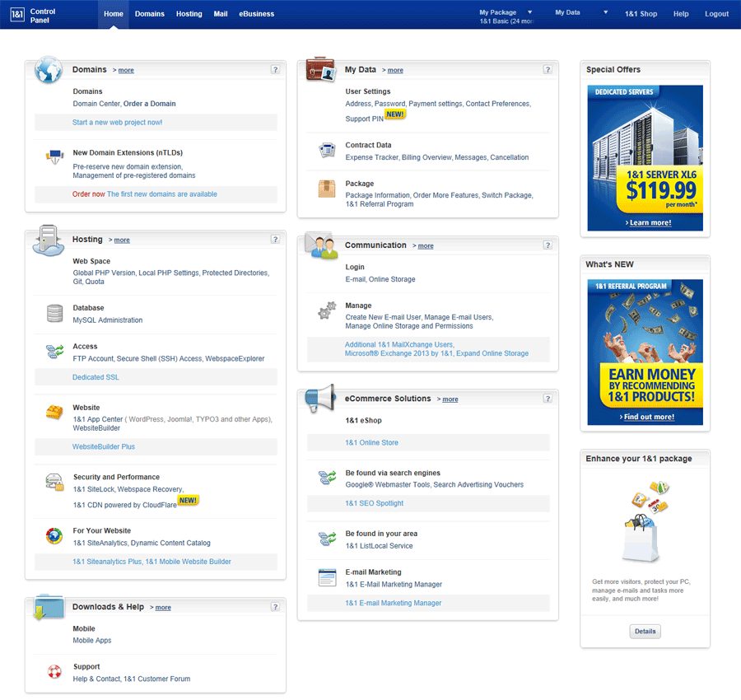Click 'more' next to Communication heading
741x700 pixels.
click(426, 245)
